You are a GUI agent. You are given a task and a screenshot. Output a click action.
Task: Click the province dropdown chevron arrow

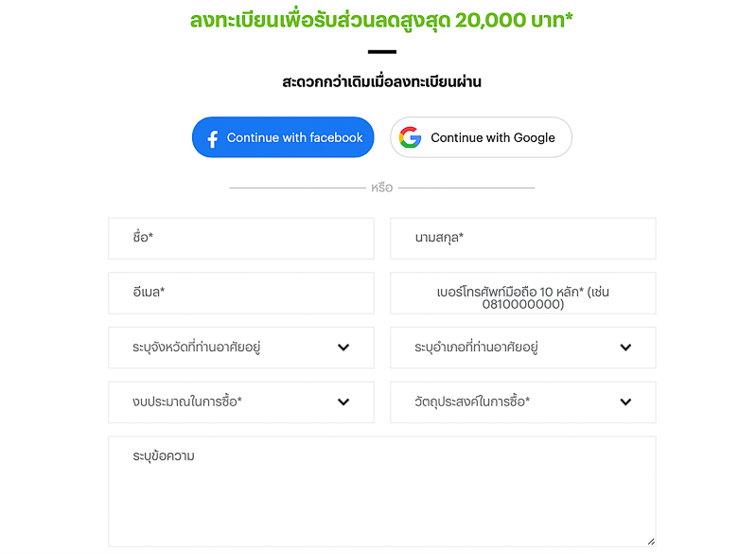coord(343,348)
